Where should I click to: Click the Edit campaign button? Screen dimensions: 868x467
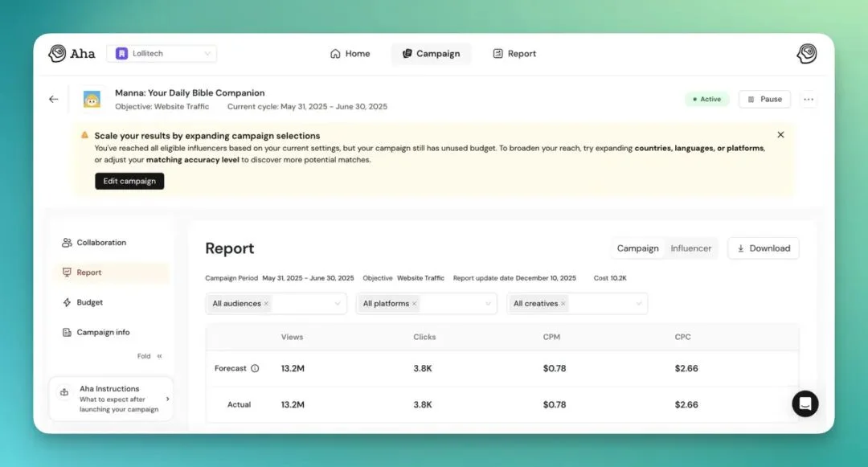pos(129,182)
